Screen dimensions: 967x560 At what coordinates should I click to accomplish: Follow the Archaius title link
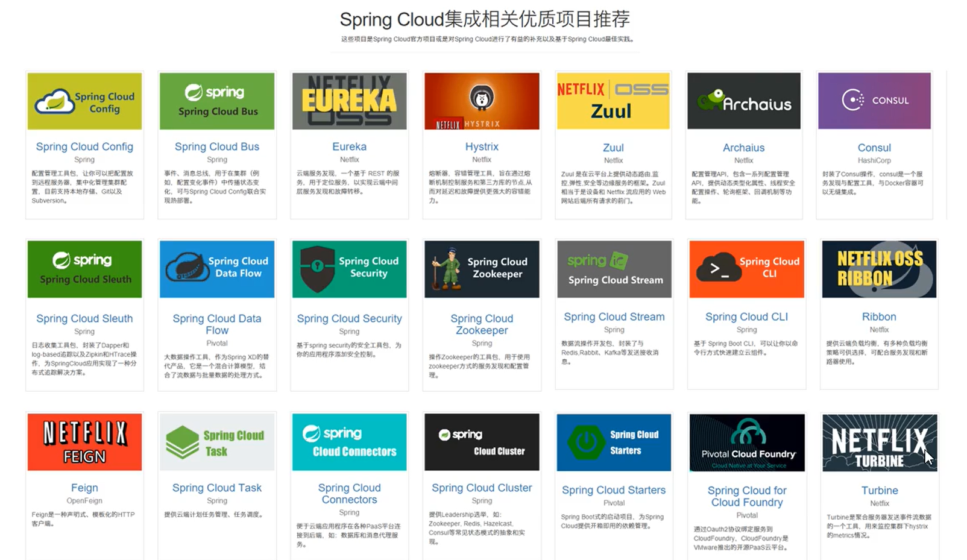coord(744,148)
